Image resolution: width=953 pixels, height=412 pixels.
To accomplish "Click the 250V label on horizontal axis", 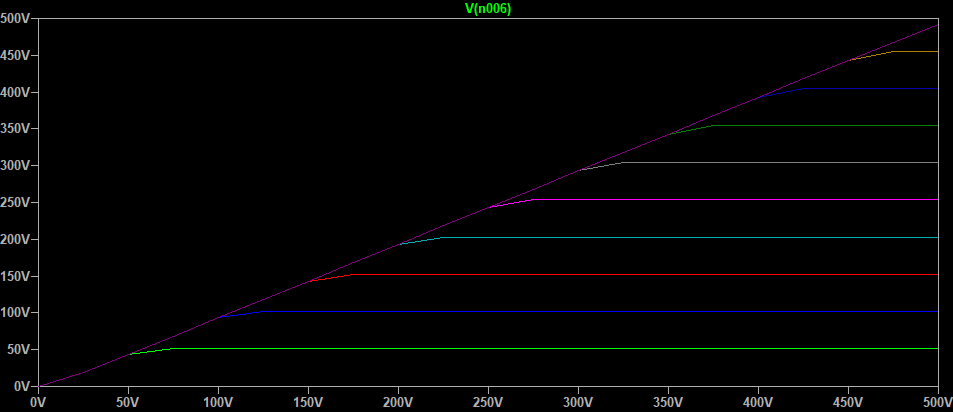I will (488, 402).
